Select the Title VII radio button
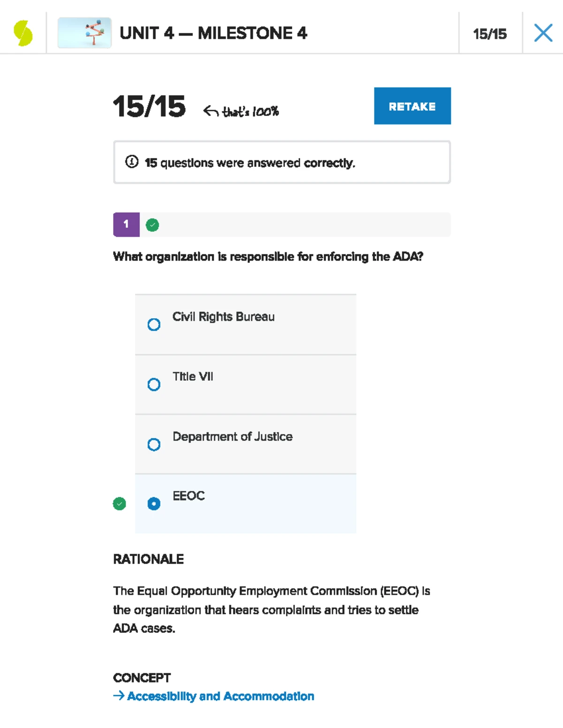Screen dimensions: 563x728 [x=153, y=384]
